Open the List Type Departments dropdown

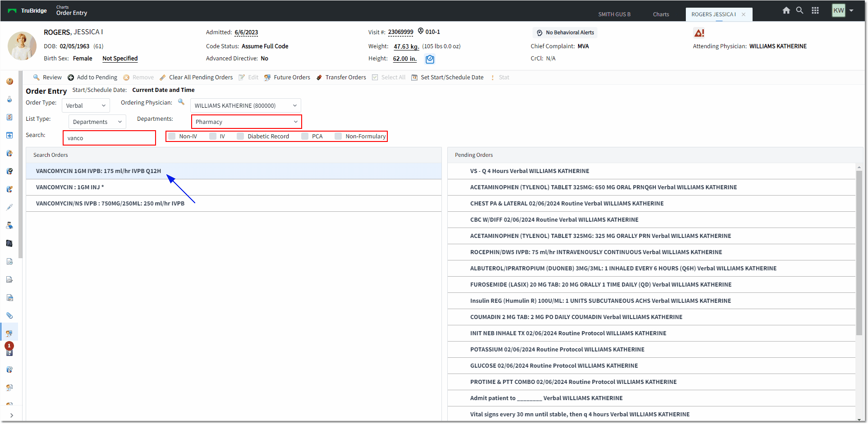pyautogui.click(x=97, y=122)
